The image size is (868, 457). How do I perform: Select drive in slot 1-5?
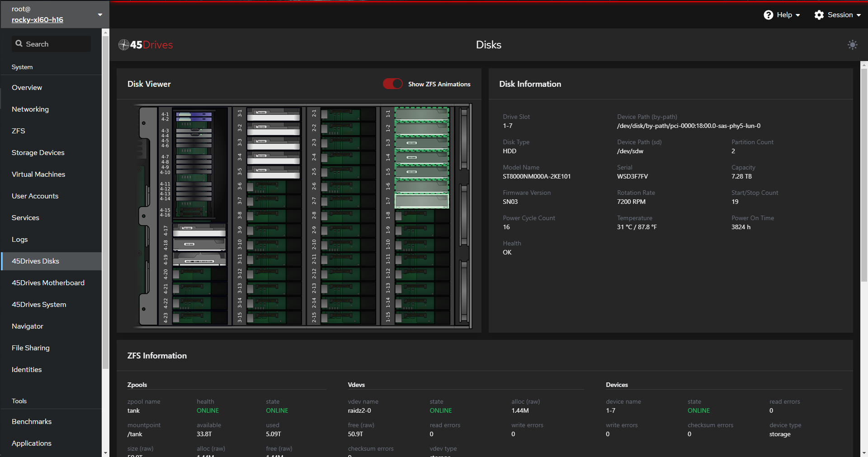(422, 172)
